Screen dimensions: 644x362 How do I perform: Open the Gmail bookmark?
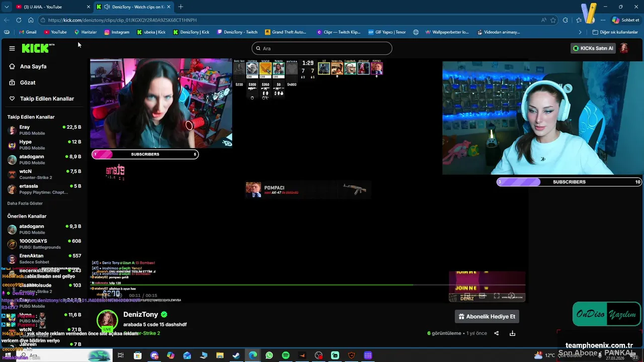coord(27,32)
